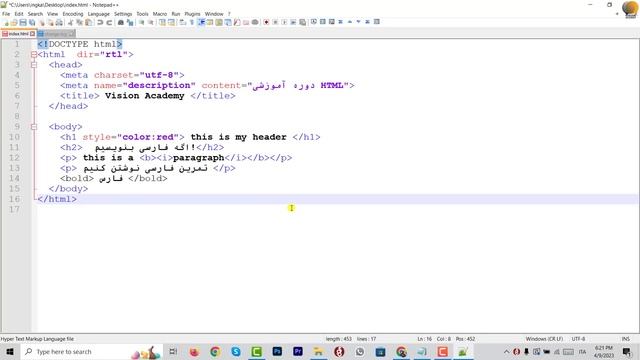Click the title text Vision Academy
The width and height of the screenshot is (640, 360).
coord(144,96)
